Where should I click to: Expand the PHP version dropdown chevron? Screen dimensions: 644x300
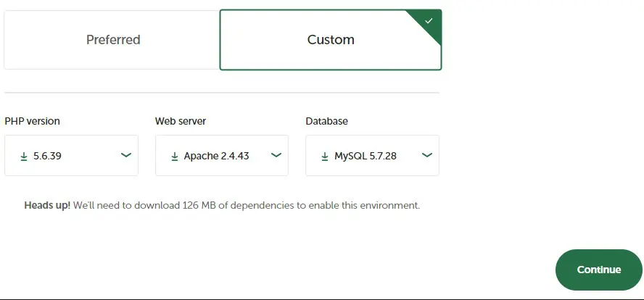[125, 155]
